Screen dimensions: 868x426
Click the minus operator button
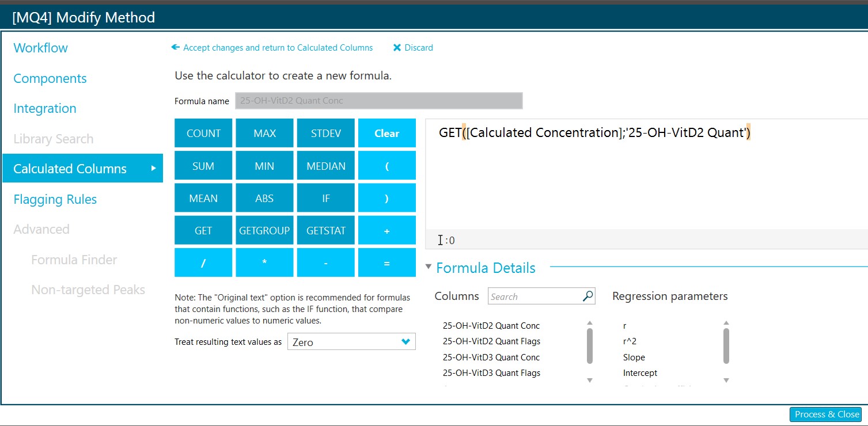(326, 263)
